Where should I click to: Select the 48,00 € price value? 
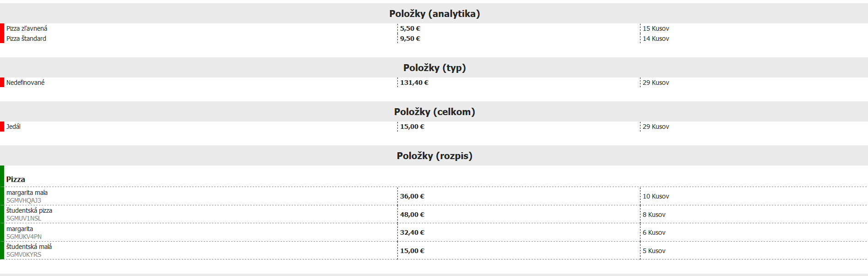pos(412,215)
